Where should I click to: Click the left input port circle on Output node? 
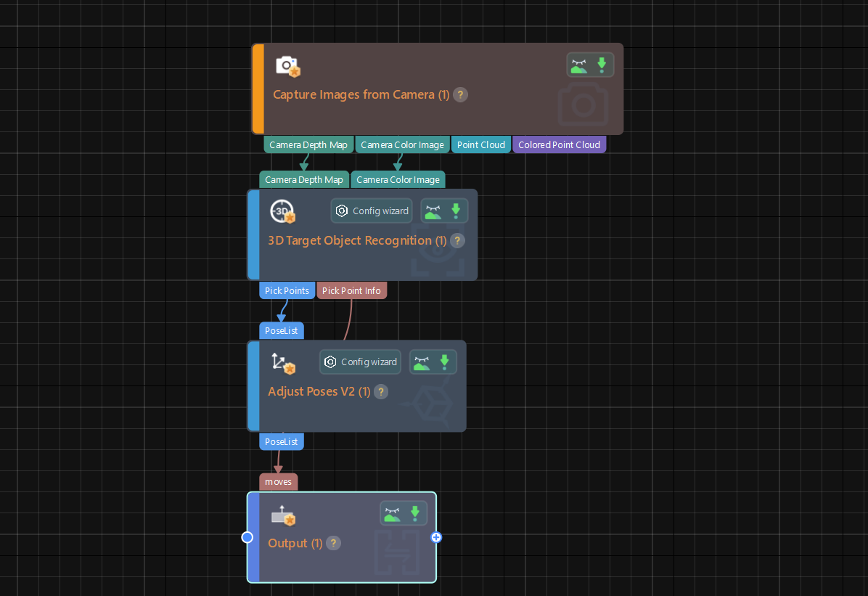coord(247,537)
